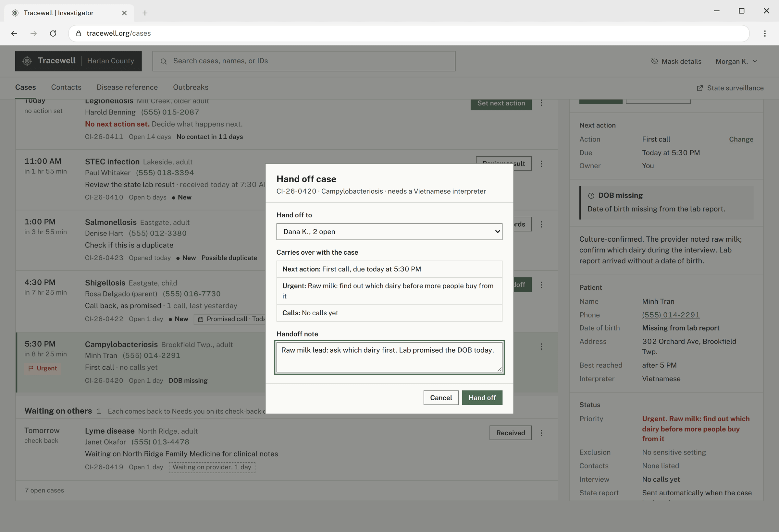
Task: Focus the Search cases, names, or IDs field
Action: pos(304,61)
